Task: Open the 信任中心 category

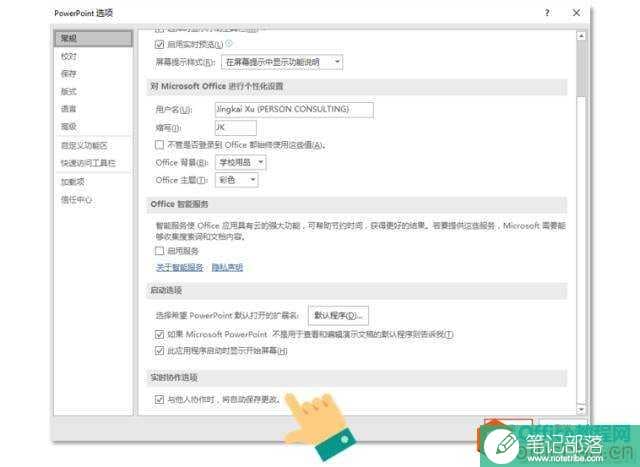Action: pos(76,200)
